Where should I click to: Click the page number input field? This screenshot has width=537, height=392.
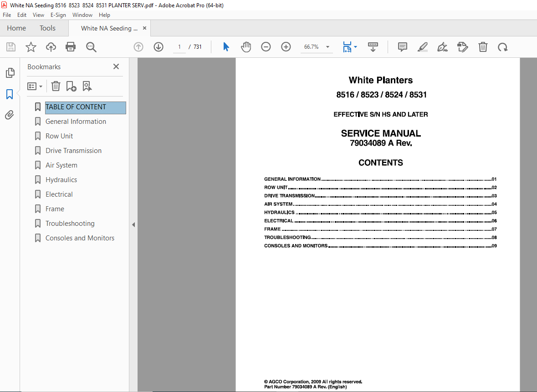179,47
